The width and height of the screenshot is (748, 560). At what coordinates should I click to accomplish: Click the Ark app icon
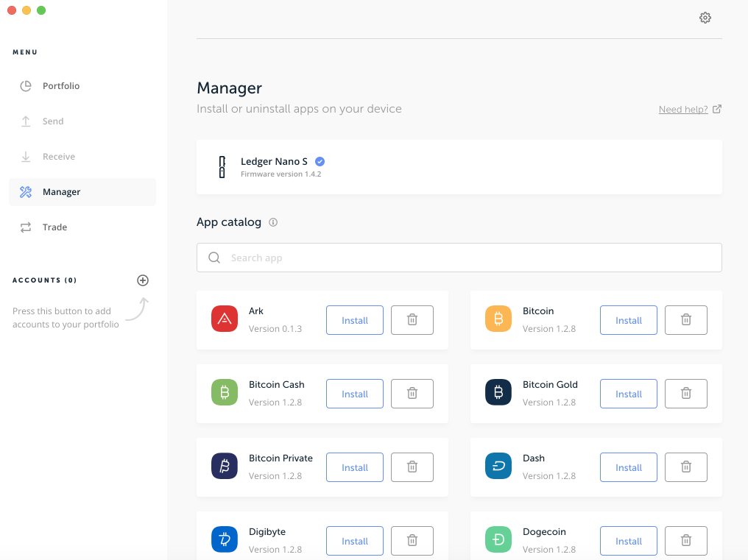click(225, 319)
